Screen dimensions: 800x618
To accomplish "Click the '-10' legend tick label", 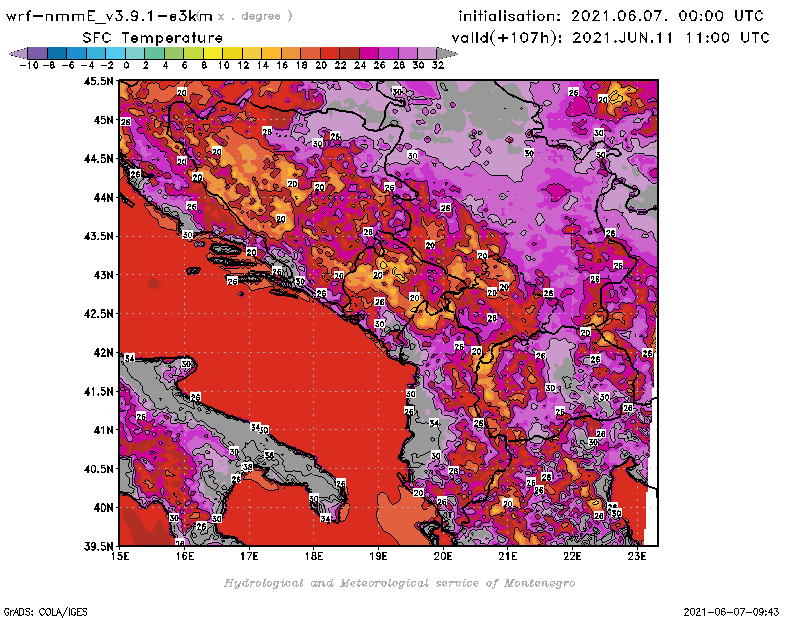I will point(29,65).
